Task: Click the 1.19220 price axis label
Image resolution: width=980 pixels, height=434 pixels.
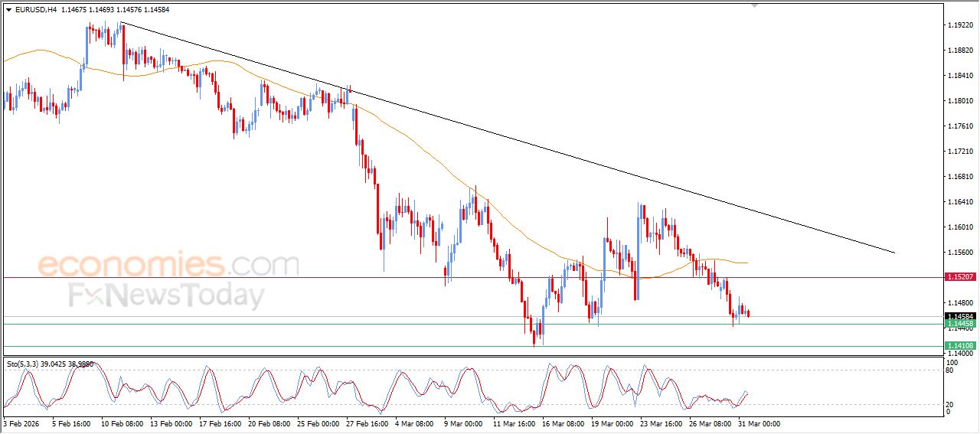Action: tap(959, 25)
